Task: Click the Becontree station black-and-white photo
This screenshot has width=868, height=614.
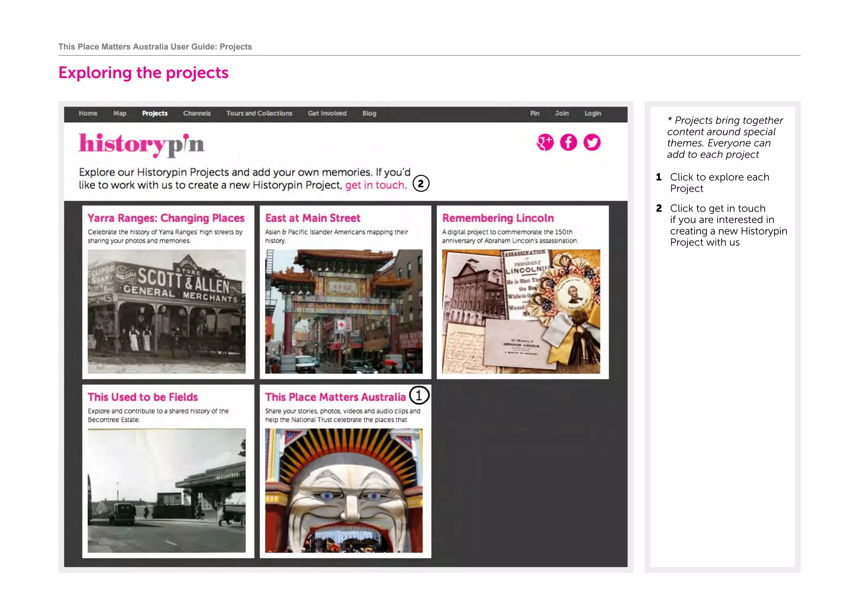Action: click(x=167, y=491)
